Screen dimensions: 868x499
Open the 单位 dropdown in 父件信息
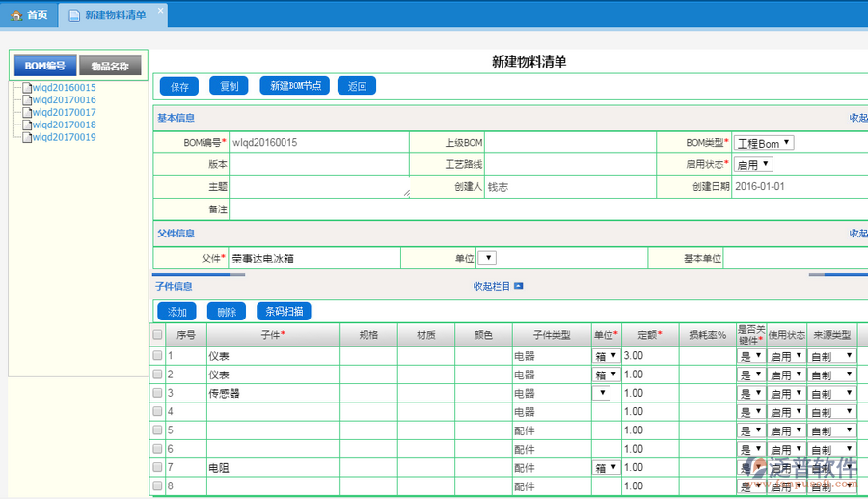coord(487,259)
